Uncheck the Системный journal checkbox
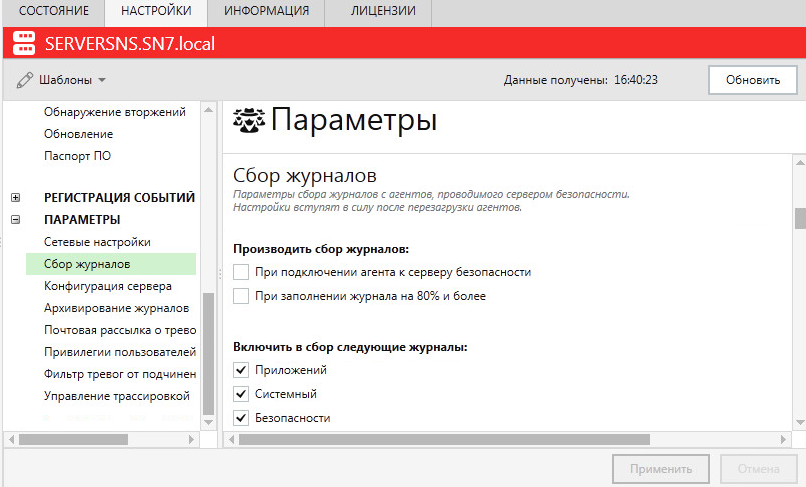 [241, 394]
